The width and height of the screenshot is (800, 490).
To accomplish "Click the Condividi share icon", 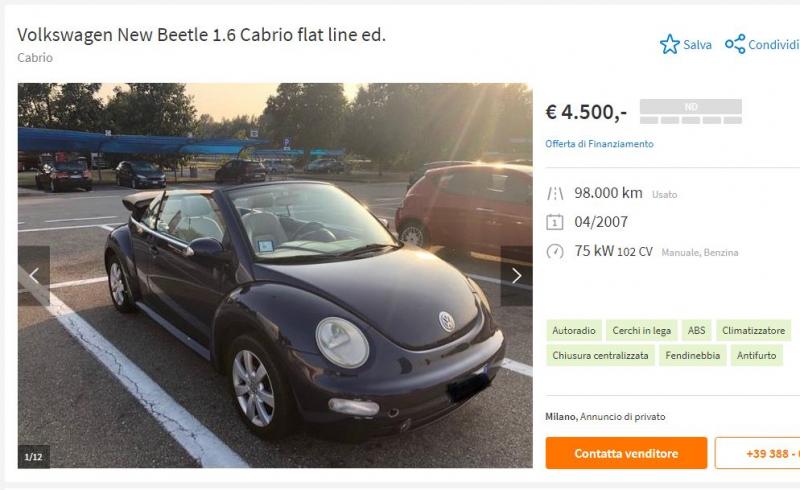I will [735, 44].
